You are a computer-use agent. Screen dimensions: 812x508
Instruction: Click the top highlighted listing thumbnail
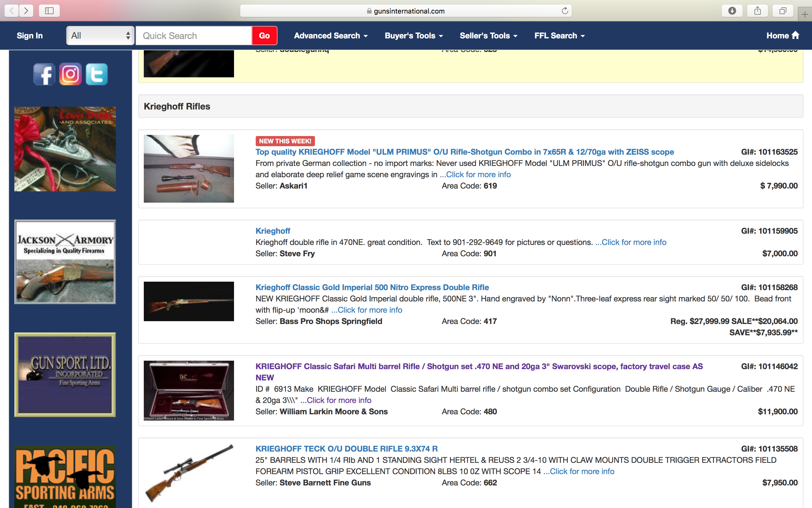point(189,63)
